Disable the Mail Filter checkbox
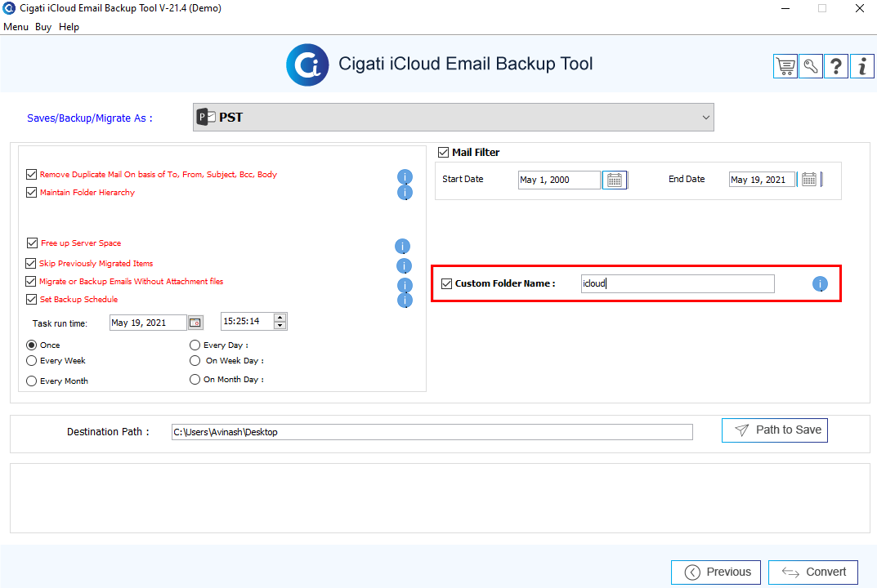This screenshot has width=877, height=588. pyautogui.click(x=444, y=152)
